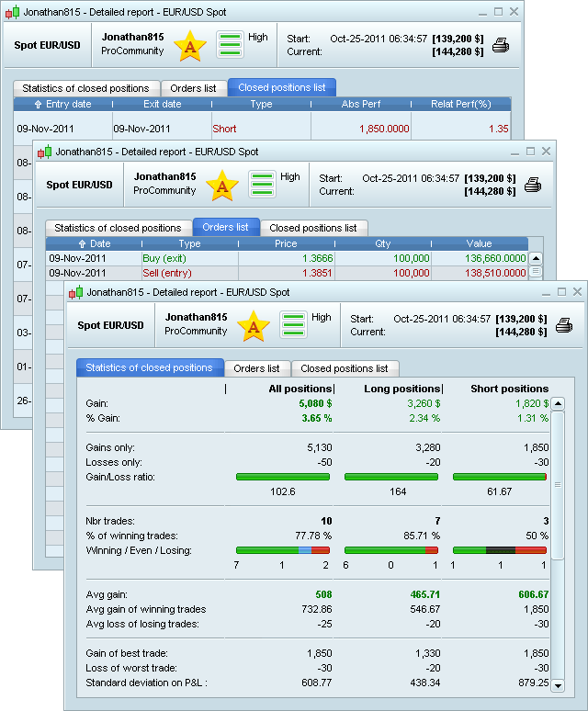Sort closed positions by the Entry date column header
Image resolution: width=588 pixels, height=711 pixels.
point(62,105)
